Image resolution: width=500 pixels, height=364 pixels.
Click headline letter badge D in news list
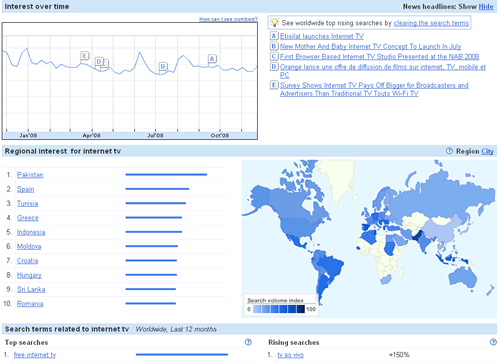[x=274, y=67]
